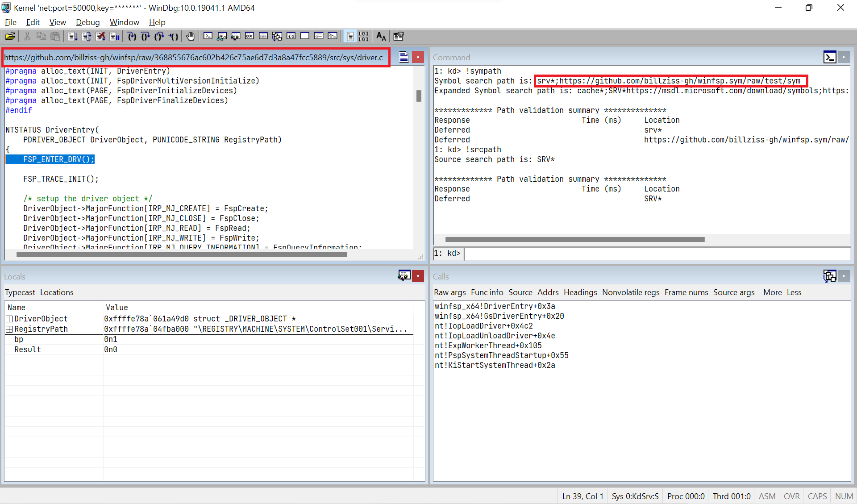The image size is (857, 504).
Task: Open the Command window toolbar icon
Action: pos(208,36)
